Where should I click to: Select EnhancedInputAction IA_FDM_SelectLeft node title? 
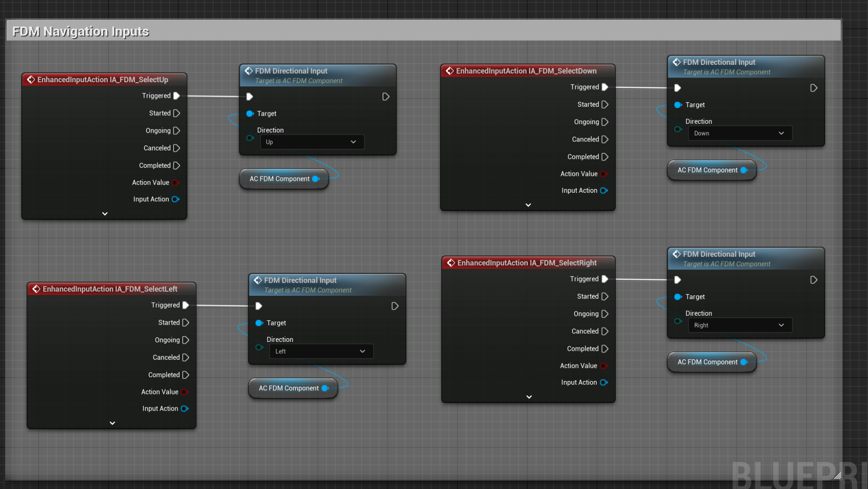coord(110,289)
